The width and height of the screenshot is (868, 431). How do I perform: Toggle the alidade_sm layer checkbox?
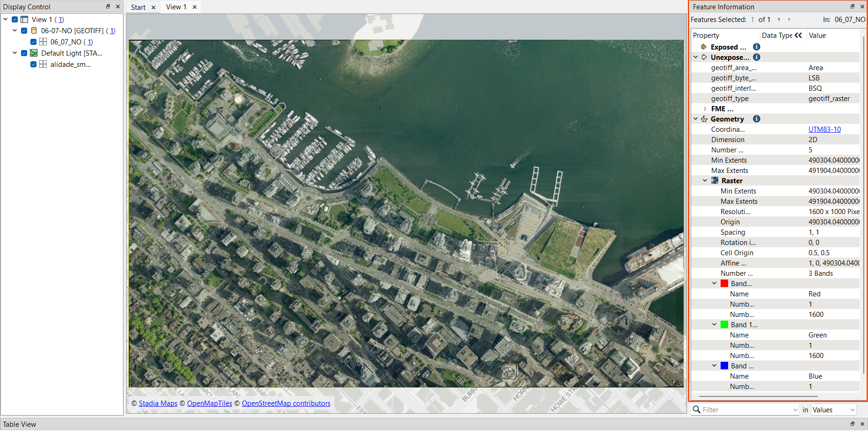click(33, 64)
